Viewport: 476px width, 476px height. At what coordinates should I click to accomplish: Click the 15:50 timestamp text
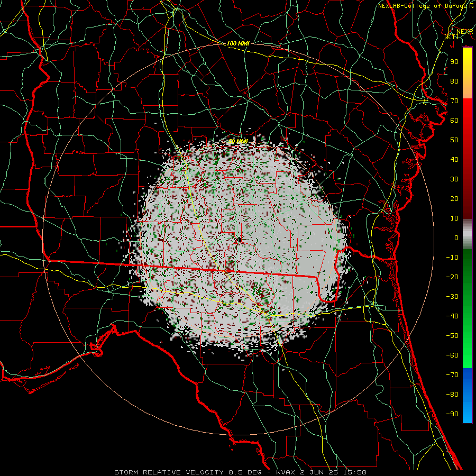click(355, 472)
